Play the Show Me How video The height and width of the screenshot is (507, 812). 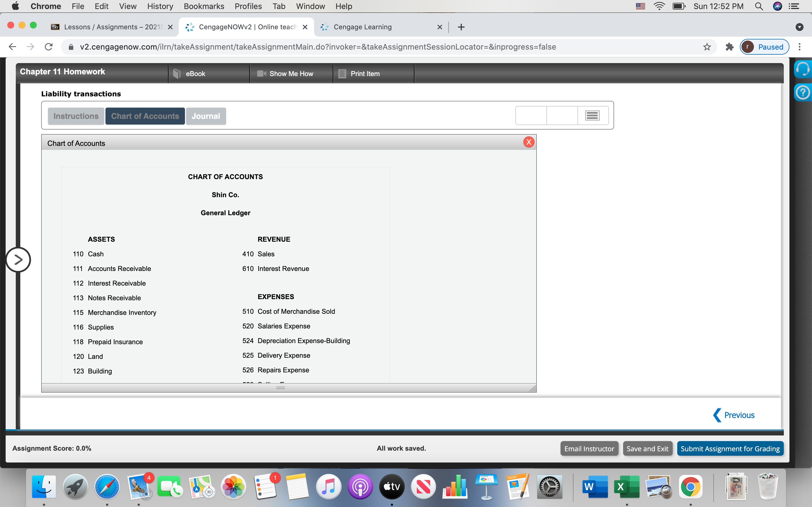pos(291,74)
